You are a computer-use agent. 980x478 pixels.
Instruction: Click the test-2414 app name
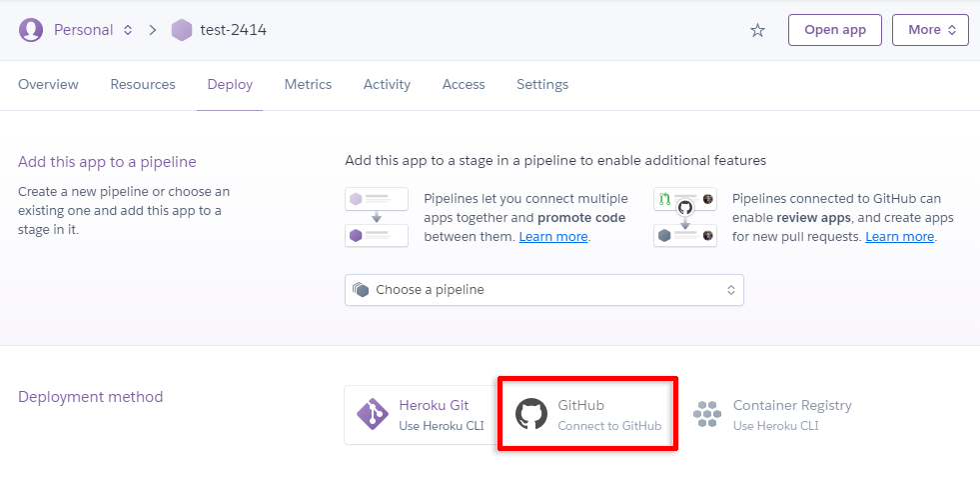pos(233,29)
